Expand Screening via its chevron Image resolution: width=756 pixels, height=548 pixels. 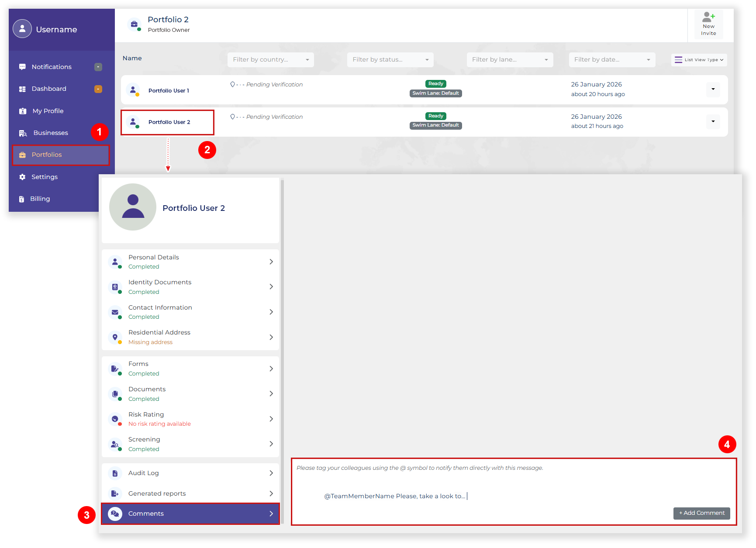(271, 444)
